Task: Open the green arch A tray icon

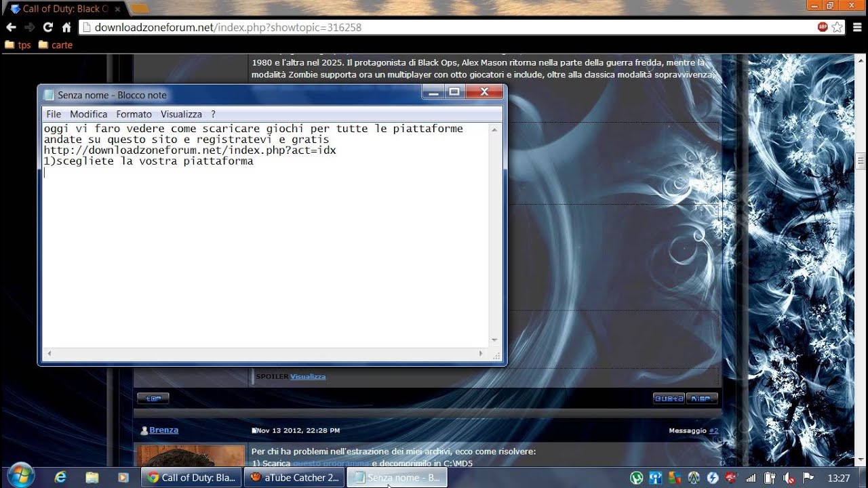Action: [693, 478]
